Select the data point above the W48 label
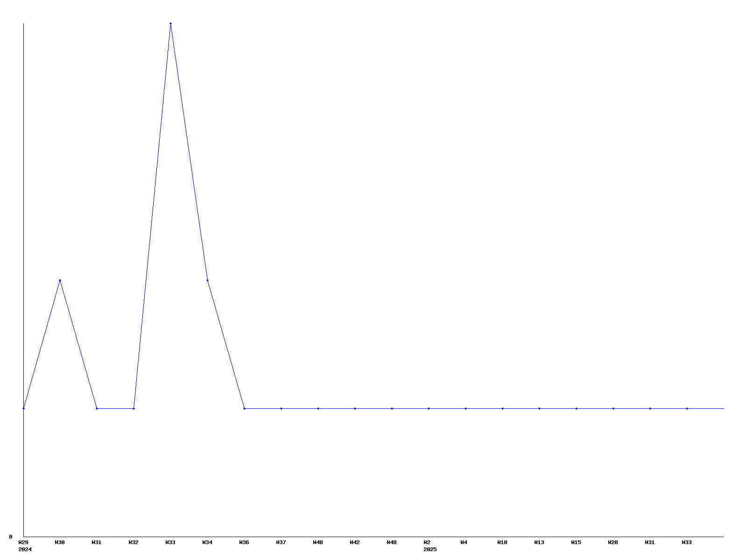 [x=392, y=408]
